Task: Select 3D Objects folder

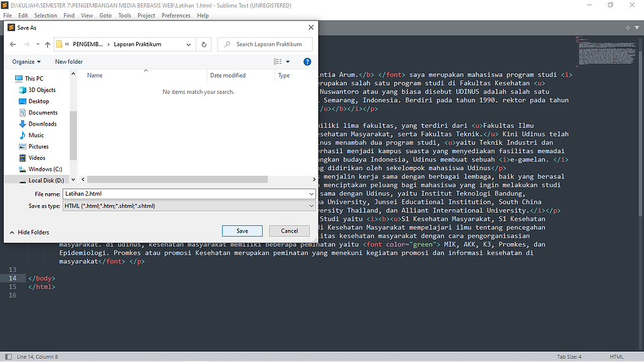Action: 37,90
